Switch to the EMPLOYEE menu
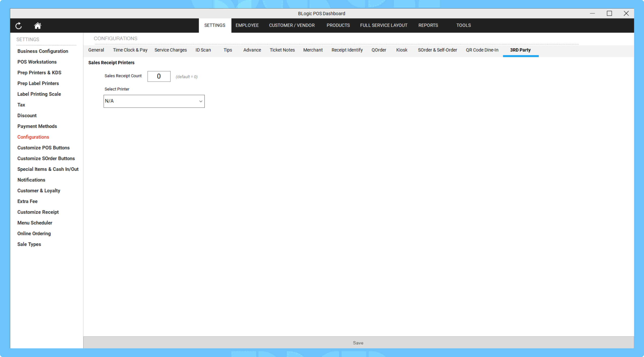The image size is (644, 357). [247, 25]
